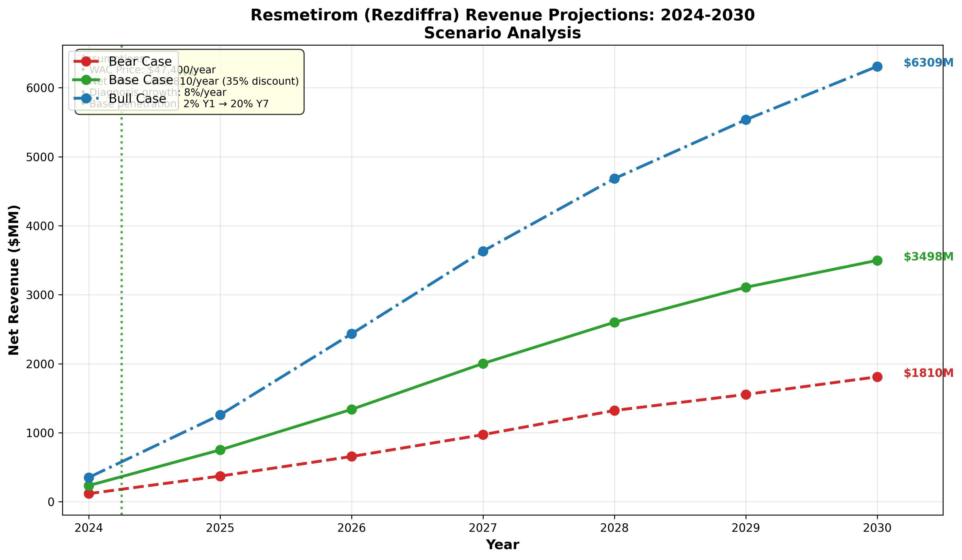Click the Base Case 2024 starting marker
This screenshot has width=962, height=560.
pos(89,486)
